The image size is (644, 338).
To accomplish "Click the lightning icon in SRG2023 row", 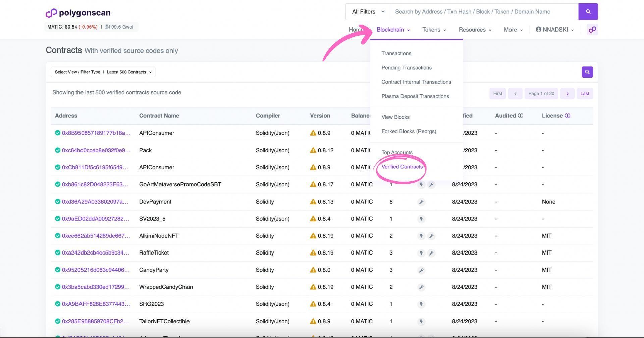I will tap(421, 304).
